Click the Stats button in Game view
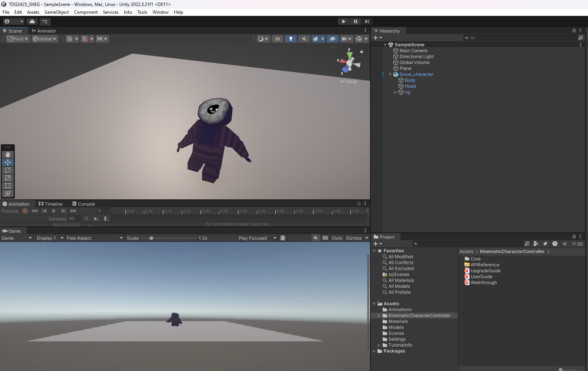 pos(337,238)
